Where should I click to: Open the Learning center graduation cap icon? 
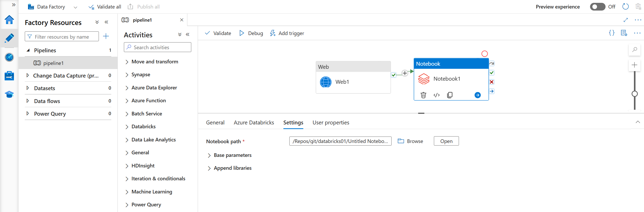click(x=9, y=94)
